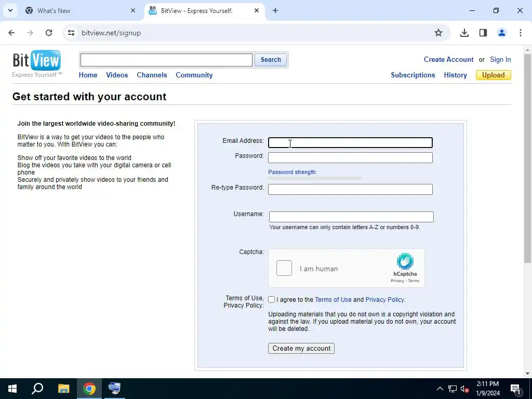Close the BitView tab
The image size is (532, 399).
tap(257, 10)
